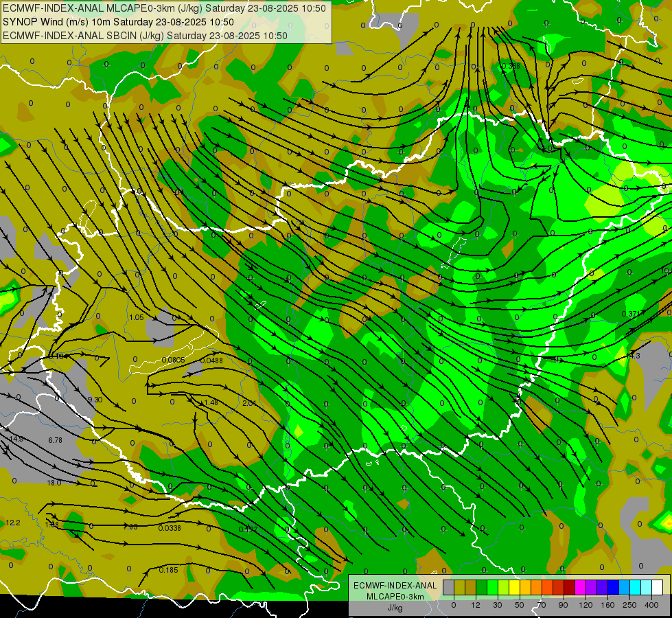The image size is (672, 618).
Task: Click the MLCAPE0-3km header line
Action: click(x=164, y=8)
